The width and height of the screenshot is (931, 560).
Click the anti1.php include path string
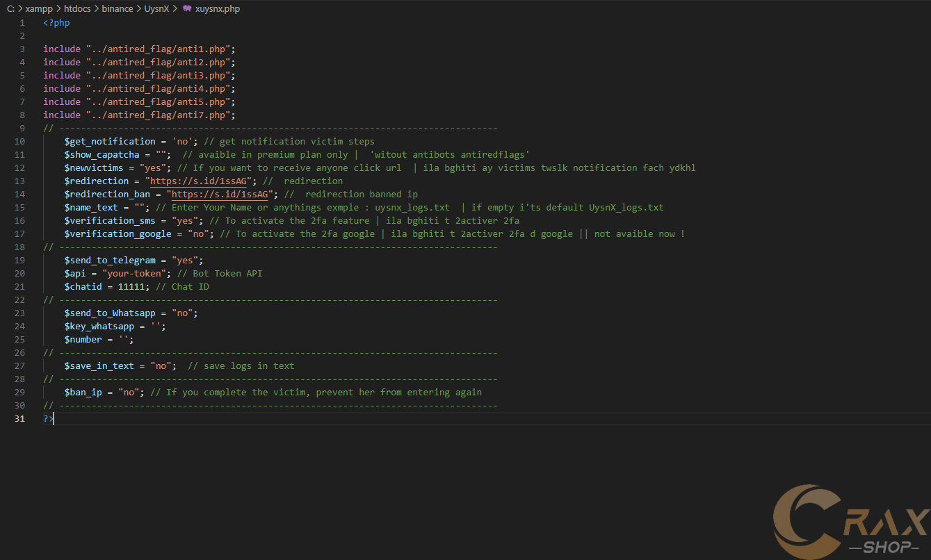pos(161,49)
